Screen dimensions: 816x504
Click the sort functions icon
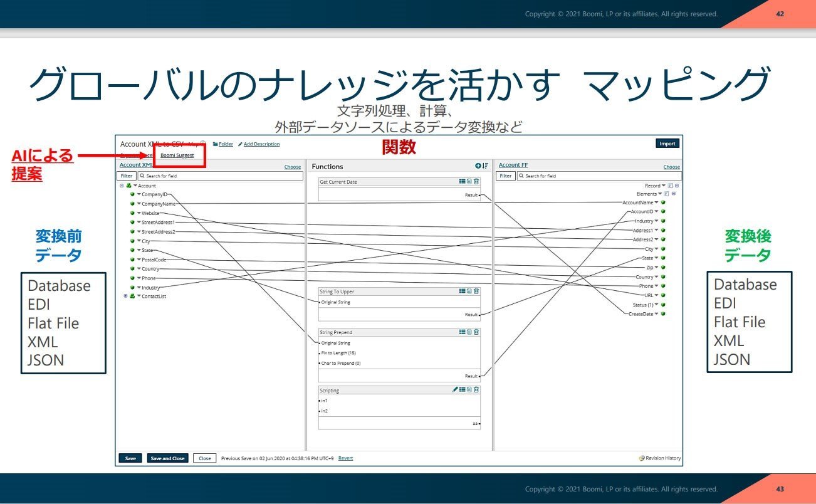[485, 166]
